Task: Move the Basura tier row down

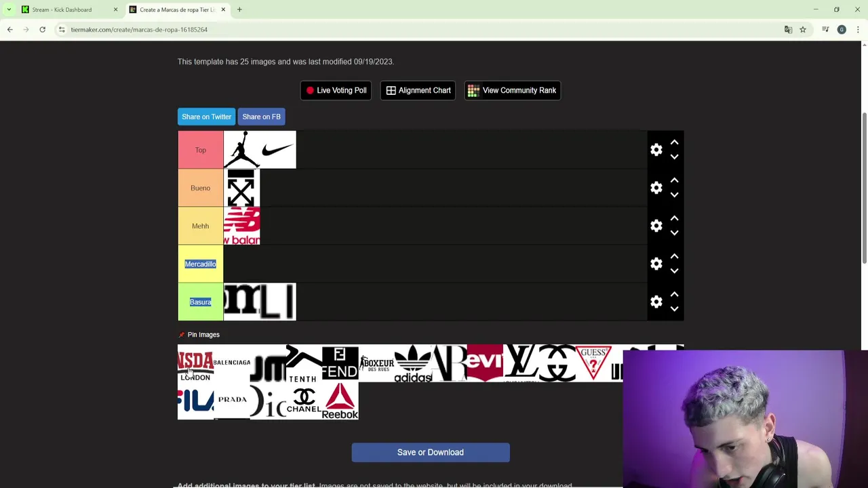Action: 674,308
